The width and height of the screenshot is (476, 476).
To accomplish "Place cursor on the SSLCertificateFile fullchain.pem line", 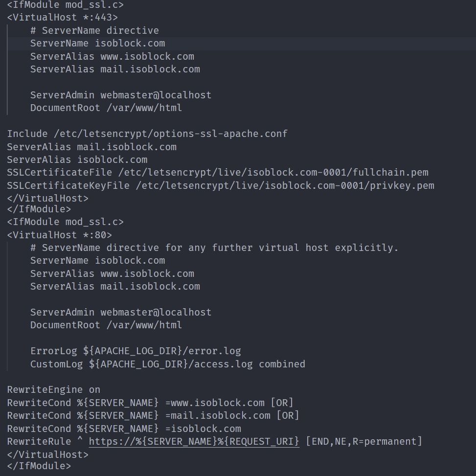I will click(218, 173).
